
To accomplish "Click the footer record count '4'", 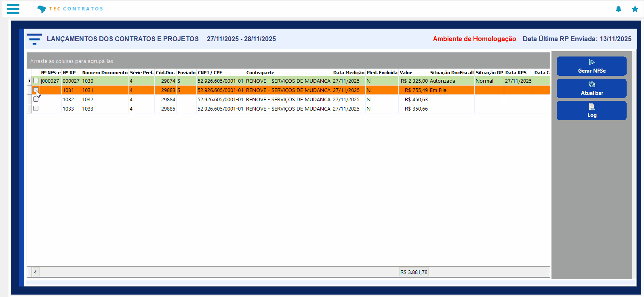I will point(36,272).
